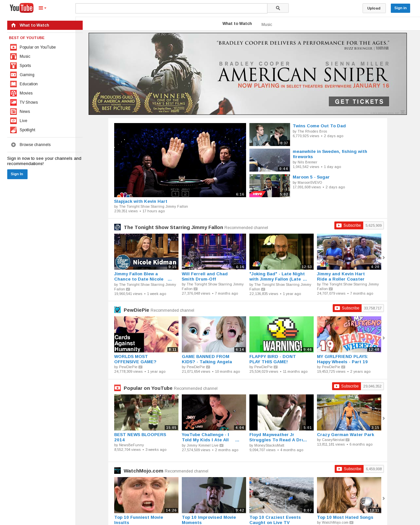Open BEST NEWS BLOOPERS 2014 link
The width and height of the screenshot is (420, 525).
pyautogui.click(x=140, y=437)
